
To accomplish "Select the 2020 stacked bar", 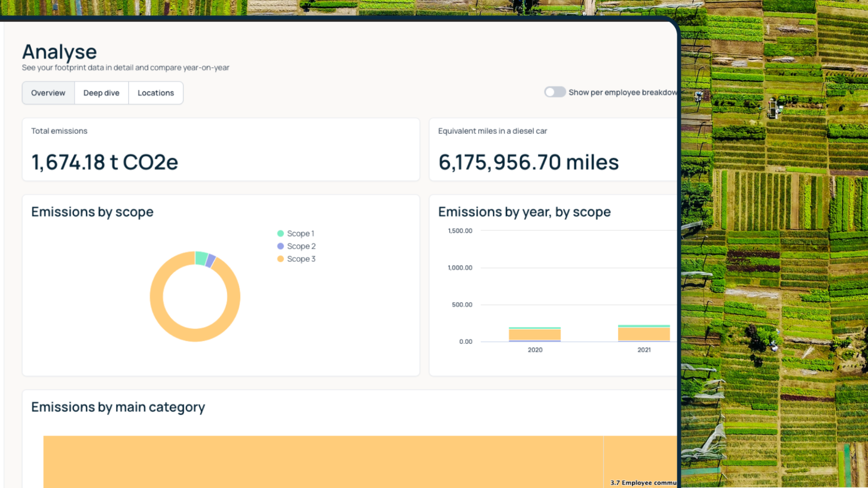I will 534,335.
